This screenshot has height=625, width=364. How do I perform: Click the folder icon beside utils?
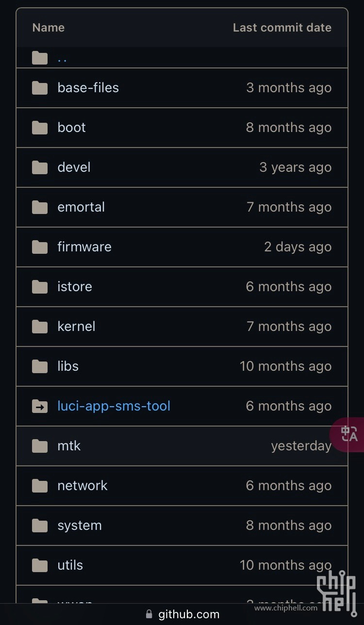[40, 565]
